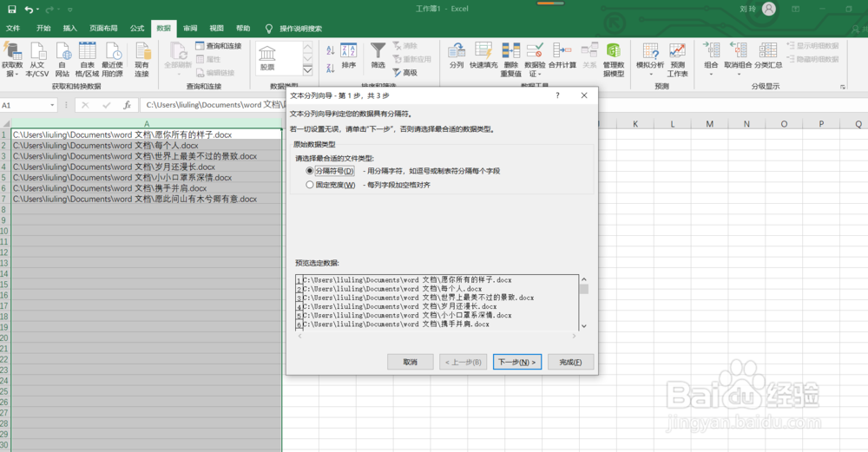Switch to the Home (开始) tab
Screen dimensions: 868x452
tap(43, 29)
